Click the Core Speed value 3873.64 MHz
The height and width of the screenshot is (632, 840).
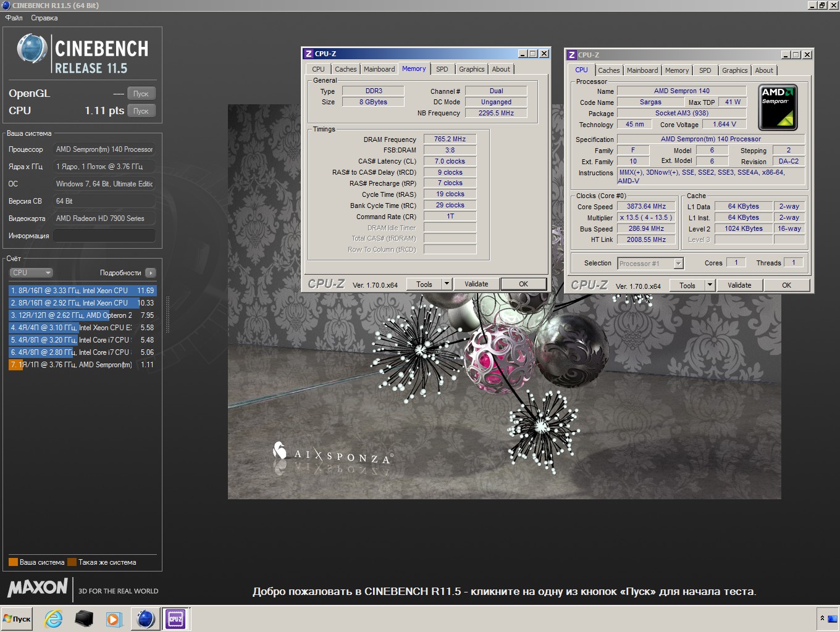point(646,207)
